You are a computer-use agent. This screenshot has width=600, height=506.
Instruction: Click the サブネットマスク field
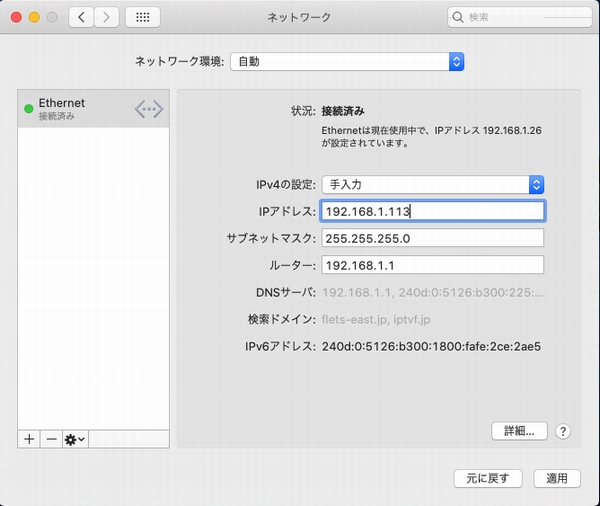coord(432,238)
